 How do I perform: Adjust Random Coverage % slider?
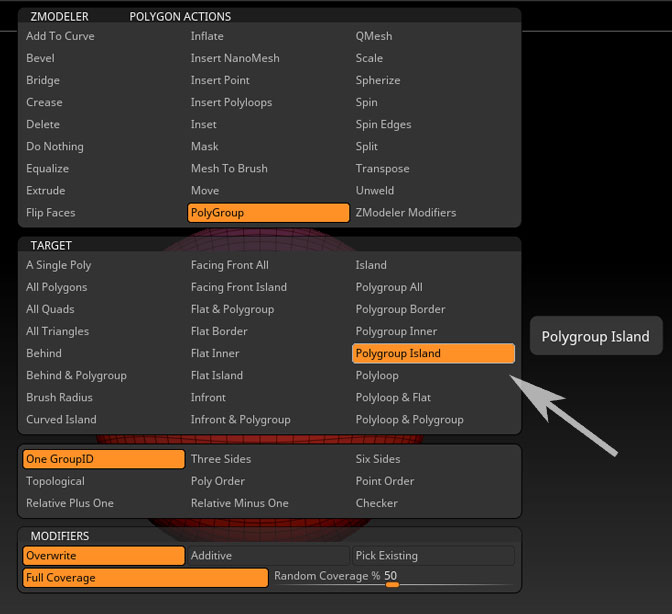[x=393, y=578]
